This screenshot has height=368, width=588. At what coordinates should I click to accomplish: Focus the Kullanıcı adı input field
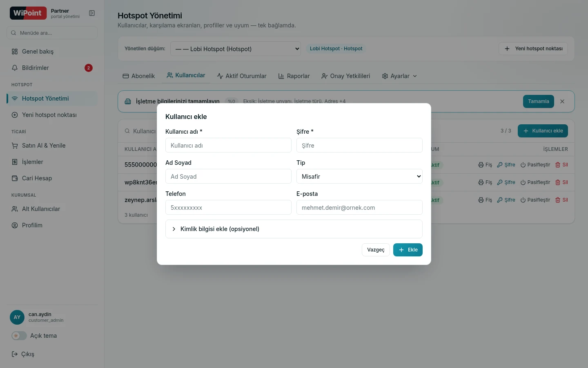click(x=228, y=145)
